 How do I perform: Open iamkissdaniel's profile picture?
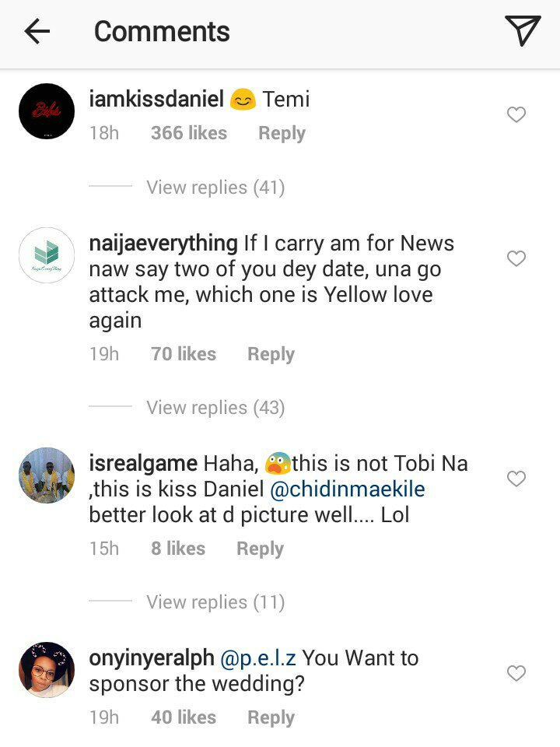[47, 112]
